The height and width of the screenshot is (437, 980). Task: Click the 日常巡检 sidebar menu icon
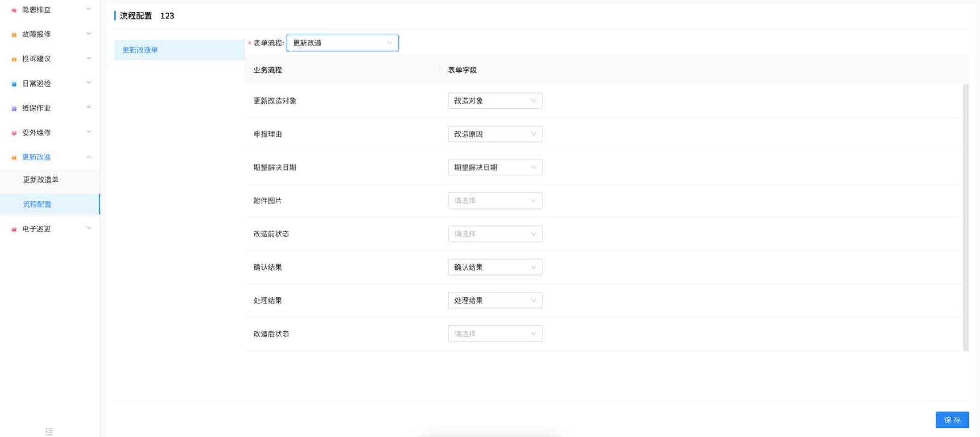pos(14,84)
